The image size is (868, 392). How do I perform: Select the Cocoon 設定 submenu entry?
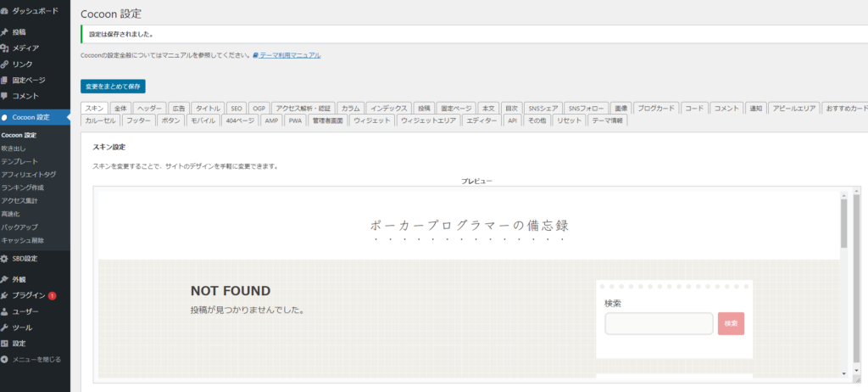point(19,135)
